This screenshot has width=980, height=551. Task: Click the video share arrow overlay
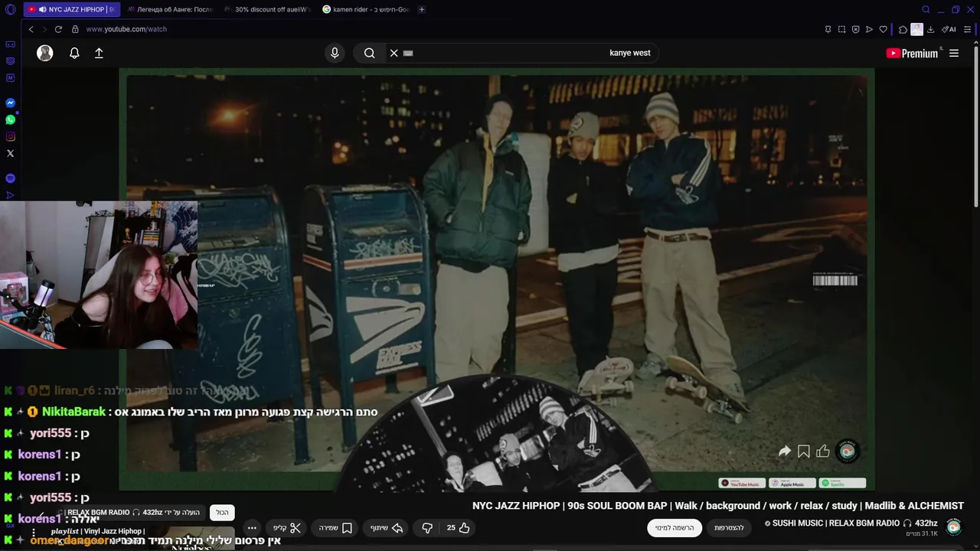pyautogui.click(x=785, y=452)
